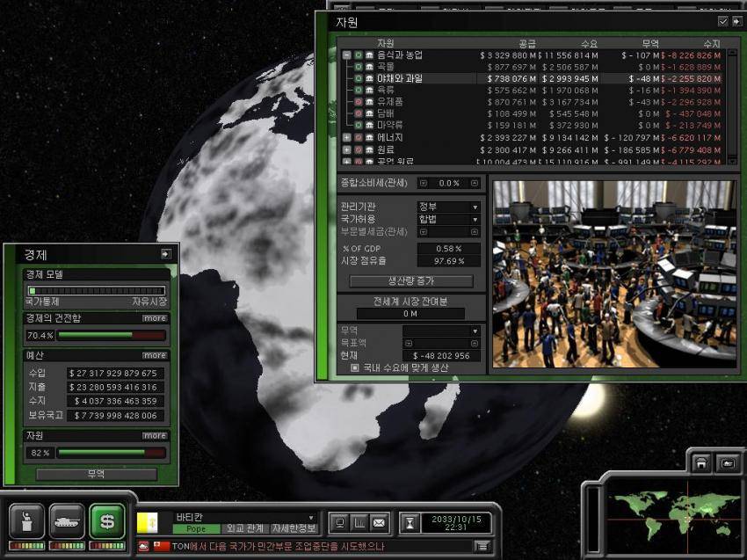Open the politics panel with podium icon
This screenshot has width=747, height=560.
(26, 521)
